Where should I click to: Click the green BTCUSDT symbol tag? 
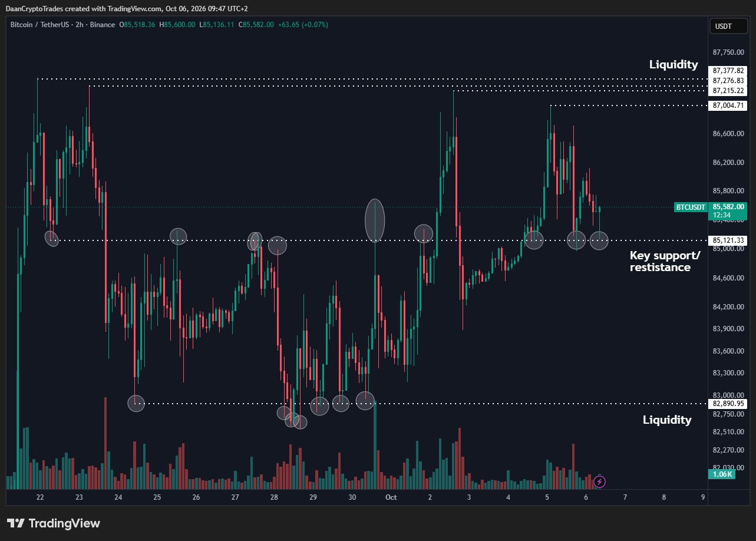691,207
